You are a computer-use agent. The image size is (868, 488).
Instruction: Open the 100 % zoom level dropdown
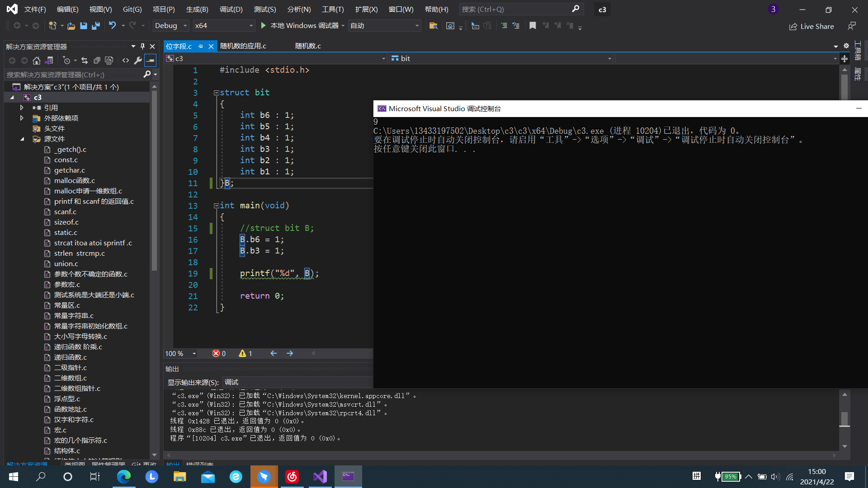(181, 353)
